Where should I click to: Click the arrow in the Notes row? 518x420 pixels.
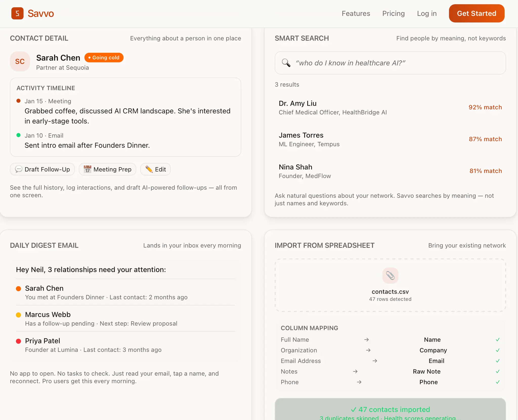click(x=355, y=371)
